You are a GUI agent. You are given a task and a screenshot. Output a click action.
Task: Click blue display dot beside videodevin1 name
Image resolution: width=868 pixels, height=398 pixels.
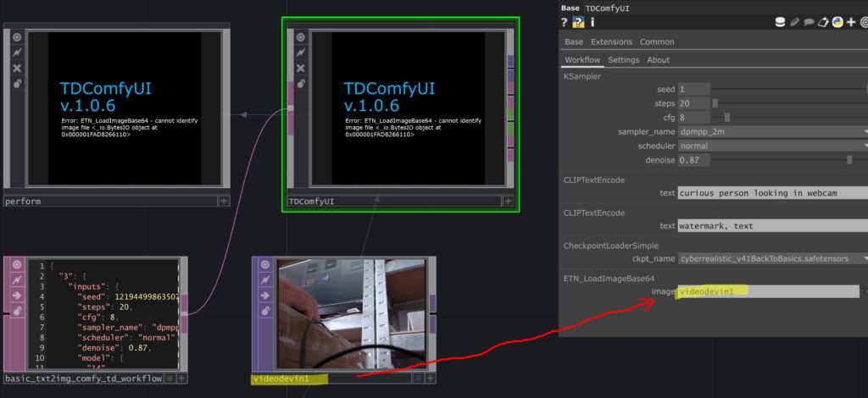point(419,379)
